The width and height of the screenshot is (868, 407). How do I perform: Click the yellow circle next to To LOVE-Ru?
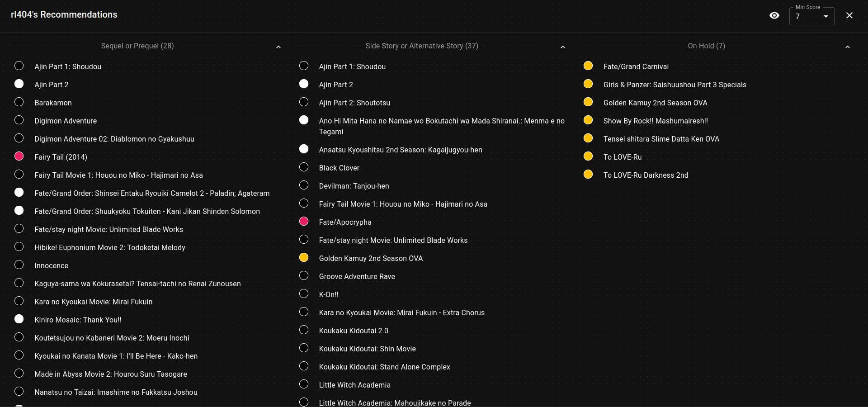[588, 156]
